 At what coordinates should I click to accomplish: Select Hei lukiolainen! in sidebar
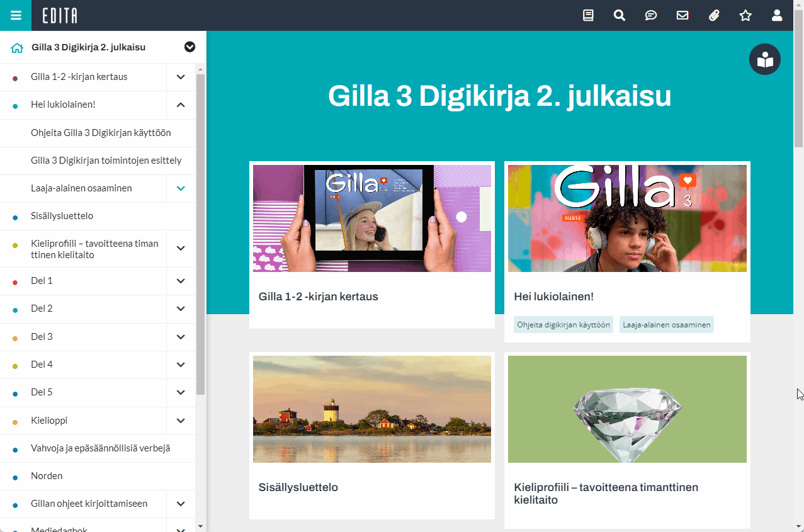tap(63, 105)
